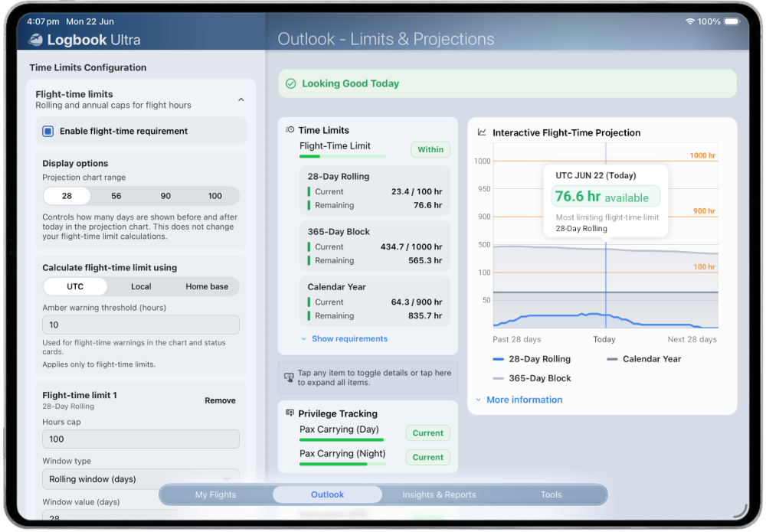This screenshot has height=532, width=766.
Task: Select 90 days projection chart range
Action: [165, 196]
